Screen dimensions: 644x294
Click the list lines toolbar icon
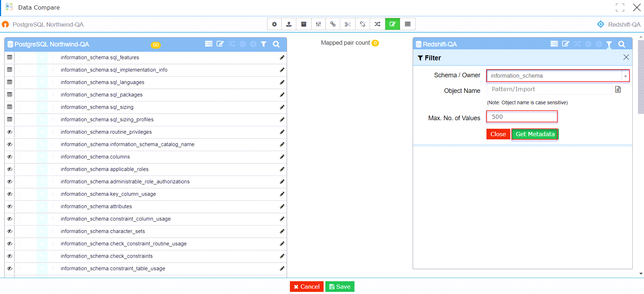[x=408, y=24]
